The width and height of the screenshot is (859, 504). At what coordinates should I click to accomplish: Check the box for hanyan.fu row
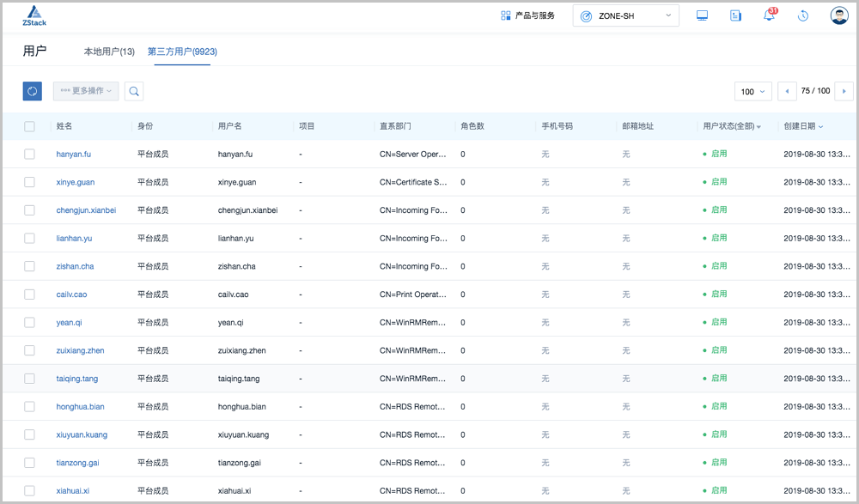click(x=29, y=154)
